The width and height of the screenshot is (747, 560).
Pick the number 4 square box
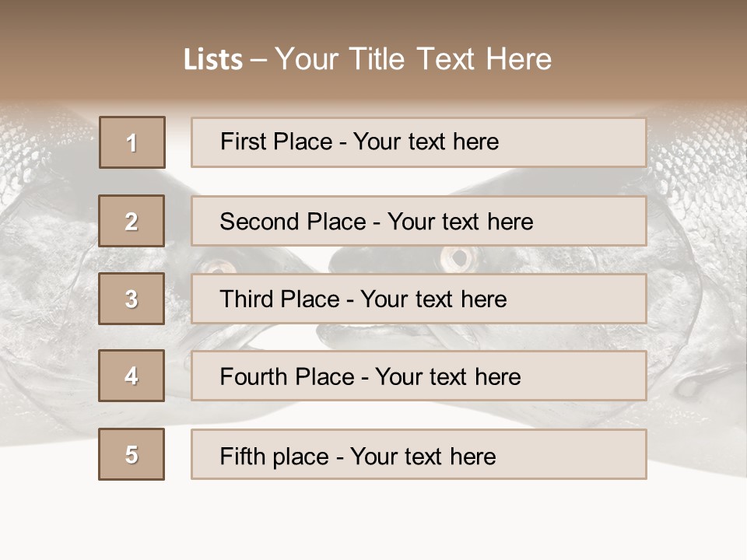pos(132,376)
